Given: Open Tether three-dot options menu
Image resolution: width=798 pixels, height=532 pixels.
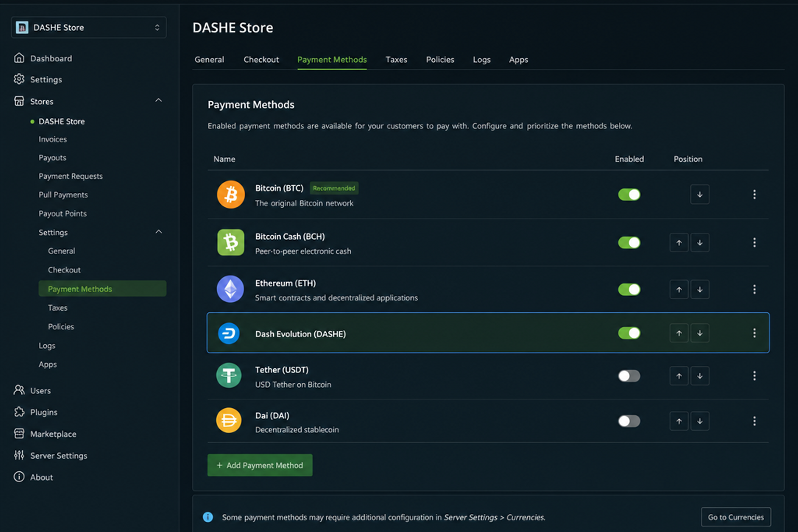Looking at the screenshot, I should [754, 376].
